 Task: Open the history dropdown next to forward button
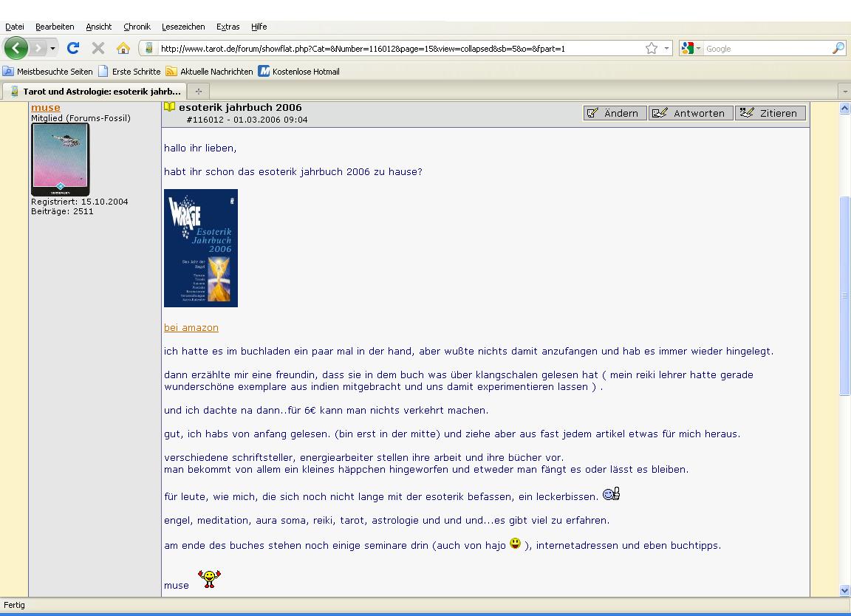click(x=52, y=49)
